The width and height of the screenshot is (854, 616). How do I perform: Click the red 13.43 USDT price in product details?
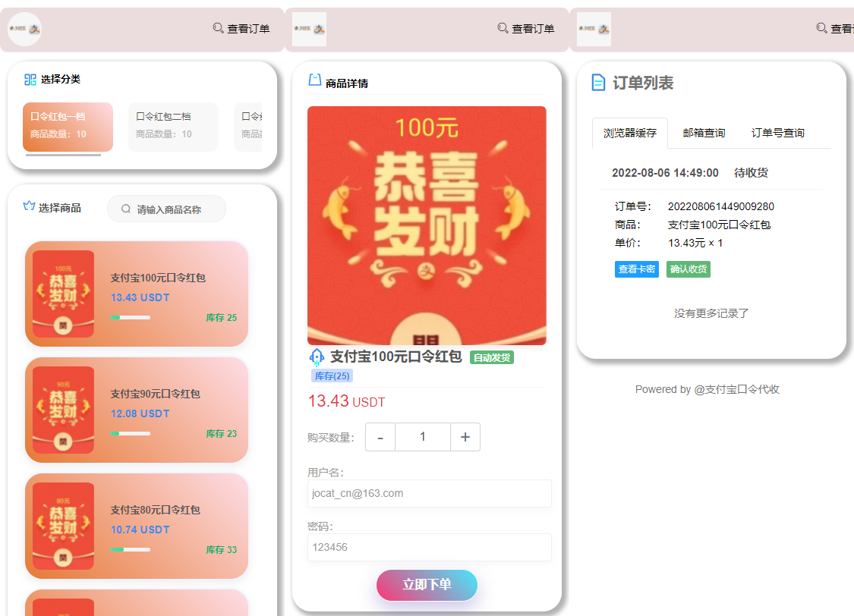tap(346, 401)
